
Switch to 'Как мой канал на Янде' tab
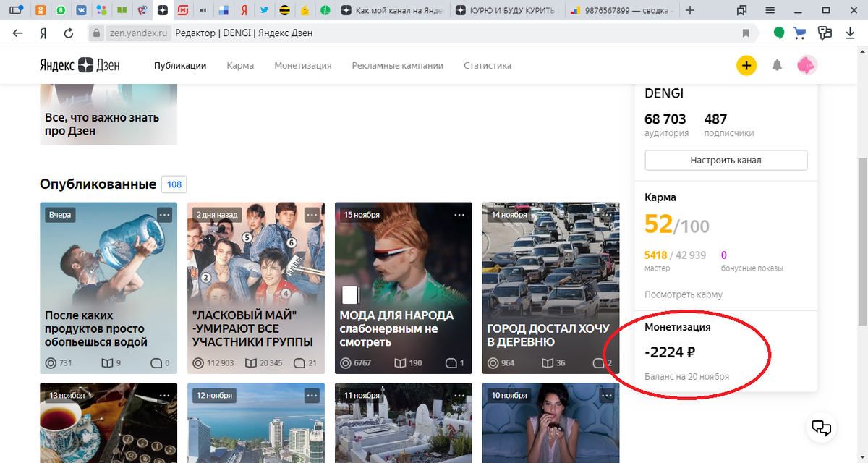click(x=392, y=11)
